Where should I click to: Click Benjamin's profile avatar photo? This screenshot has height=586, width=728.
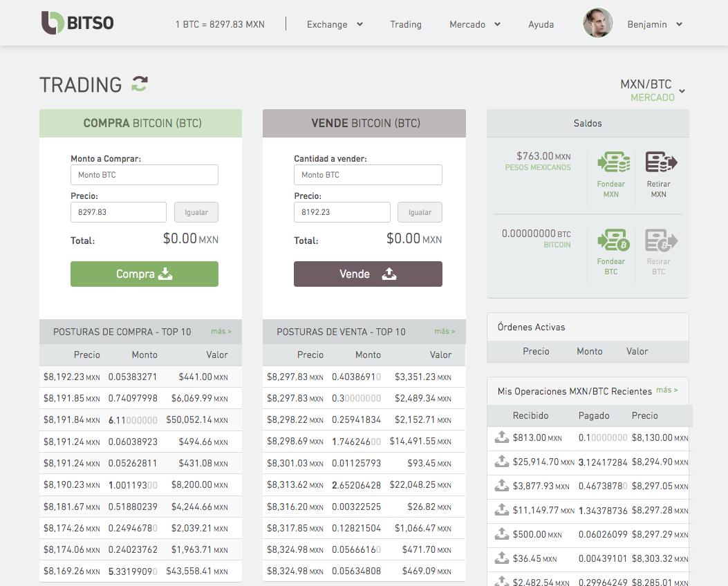597,23
